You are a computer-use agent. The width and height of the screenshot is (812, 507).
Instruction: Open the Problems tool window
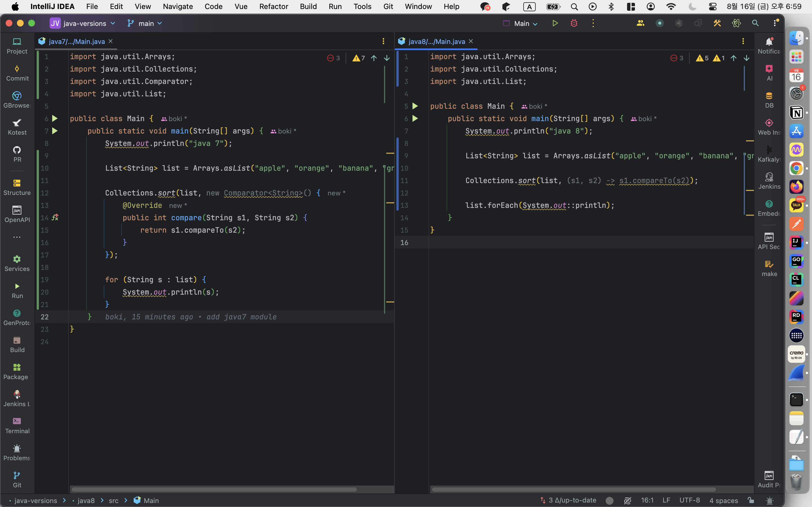[17, 452]
